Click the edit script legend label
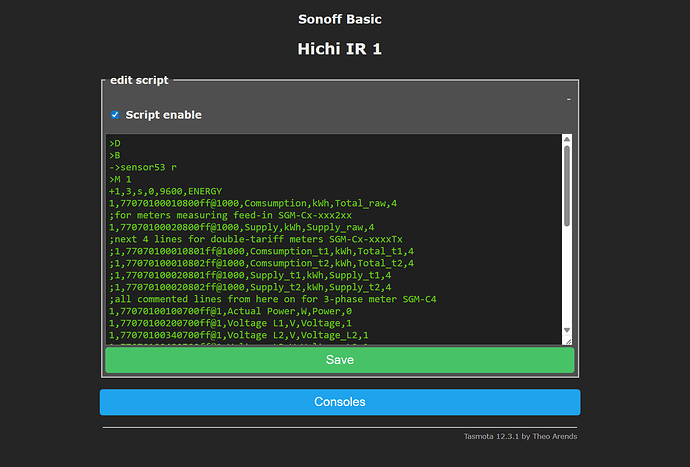The height and width of the screenshot is (467, 690). [139, 80]
